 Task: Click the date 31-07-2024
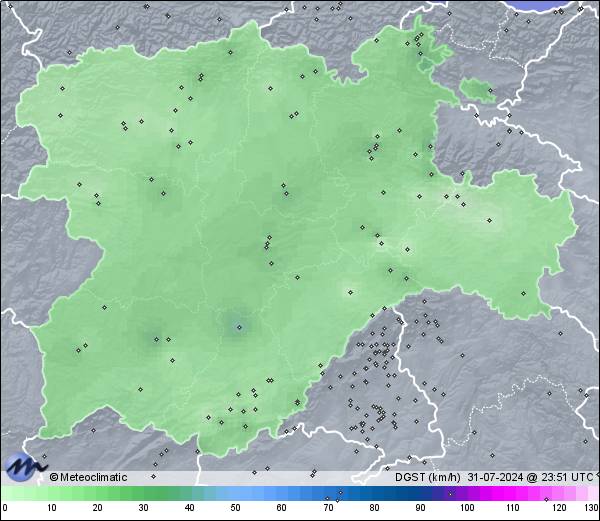pos(495,477)
